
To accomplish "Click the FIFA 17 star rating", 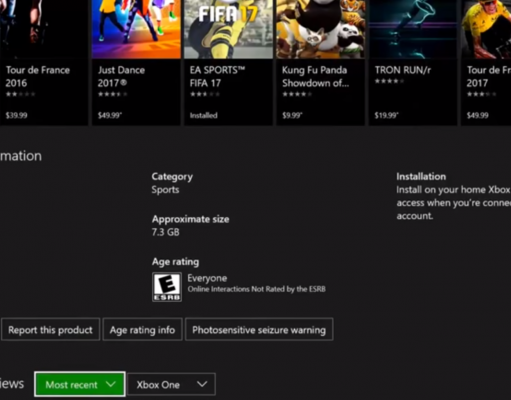I will 205,94.
